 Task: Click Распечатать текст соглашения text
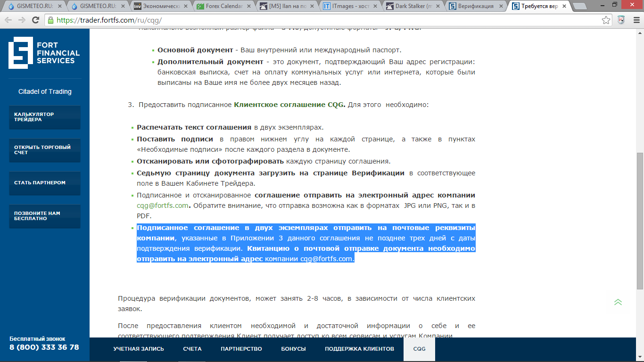coord(194,127)
